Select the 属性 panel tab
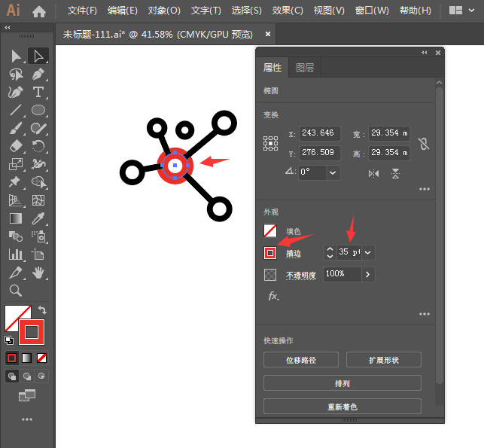Viewport: 484px width, 448px height. point(272,67)
